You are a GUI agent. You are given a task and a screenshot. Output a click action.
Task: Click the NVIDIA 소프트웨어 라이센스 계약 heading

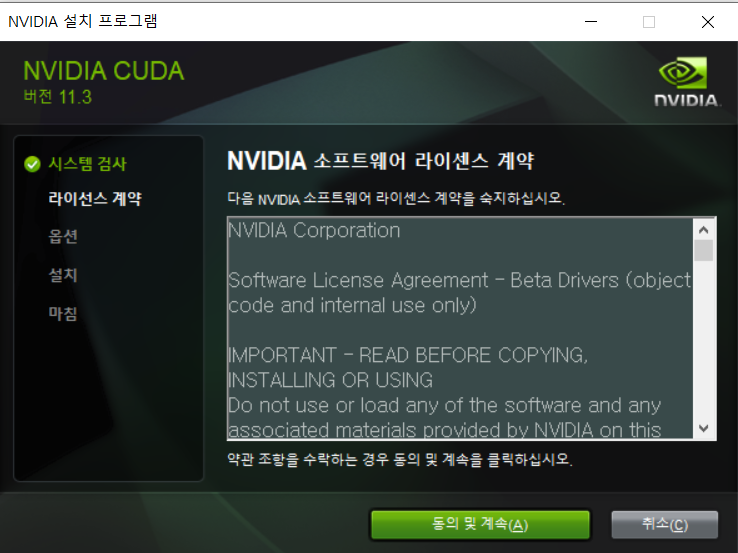pos(380,161)
